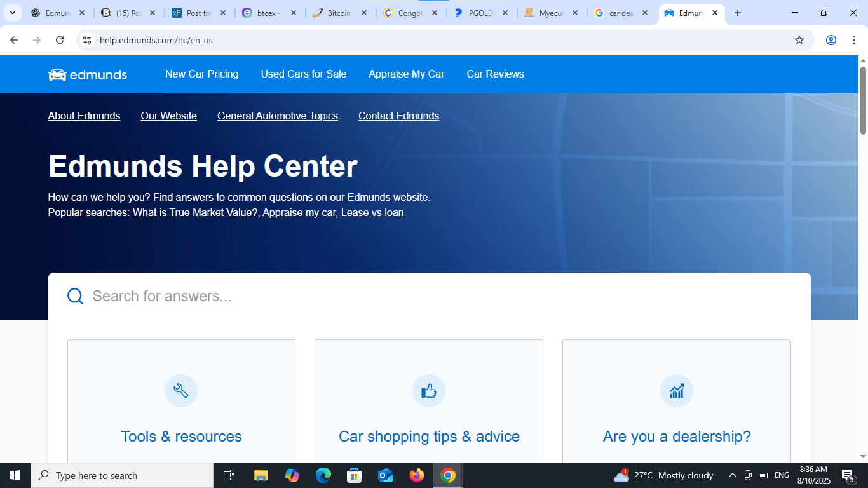Open Used Cars for Sale

pyautogui.click(x=304, y=74)
